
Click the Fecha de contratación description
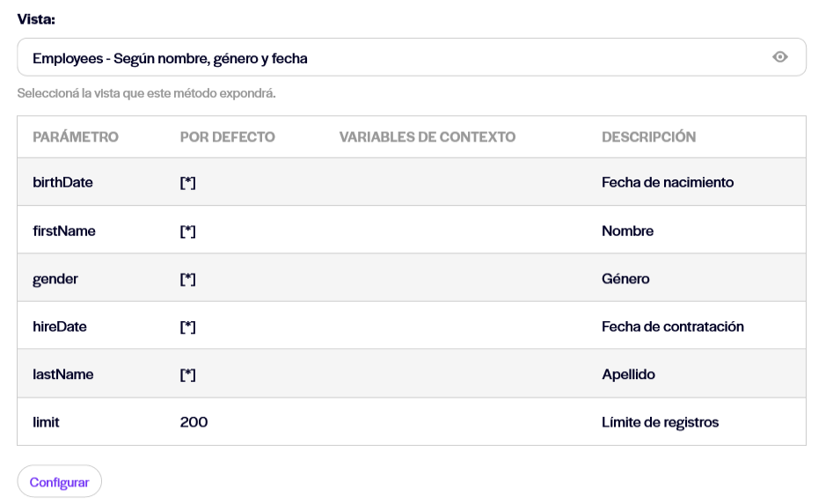pyautogui.click(x=673, y=326)
